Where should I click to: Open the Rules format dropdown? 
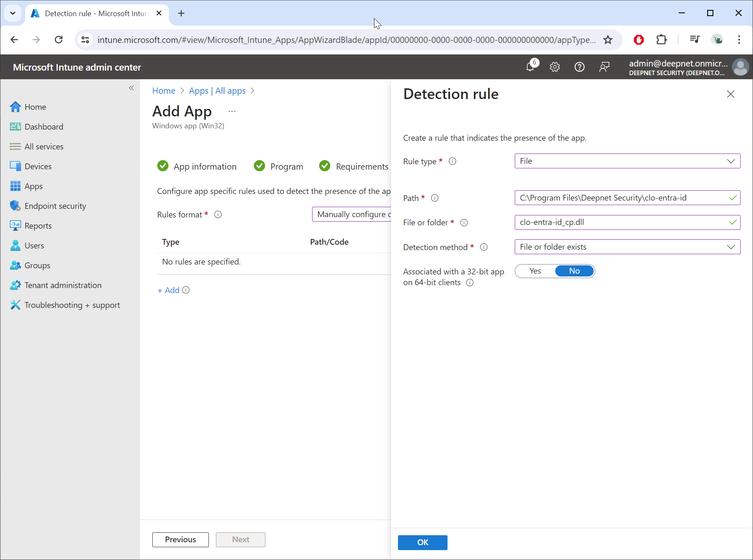coord(352,215)
